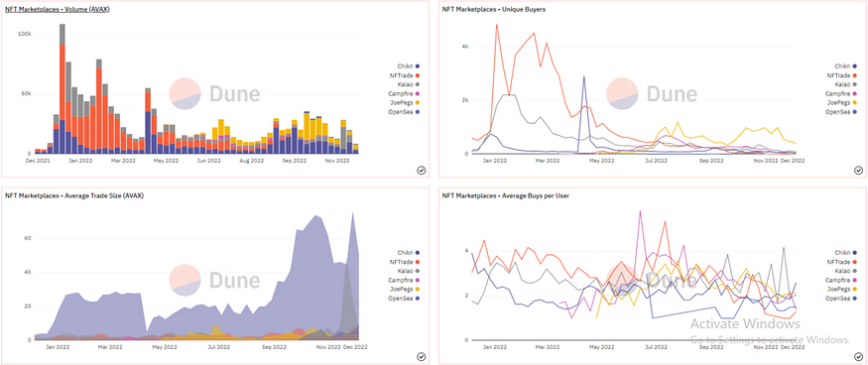Open the verified checkmark icon in Unique Buyers panel
This screenshot has width=868, height=365.
[x=858, y=171]
